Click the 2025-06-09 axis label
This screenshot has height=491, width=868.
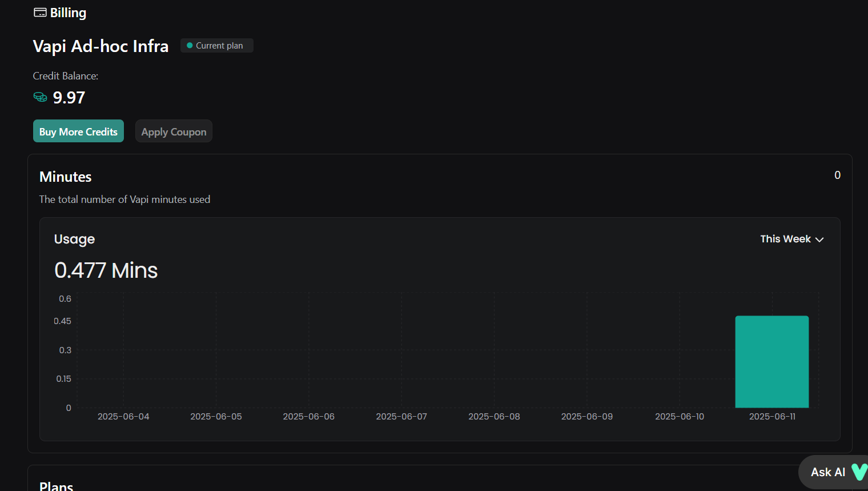click(587, 417)
